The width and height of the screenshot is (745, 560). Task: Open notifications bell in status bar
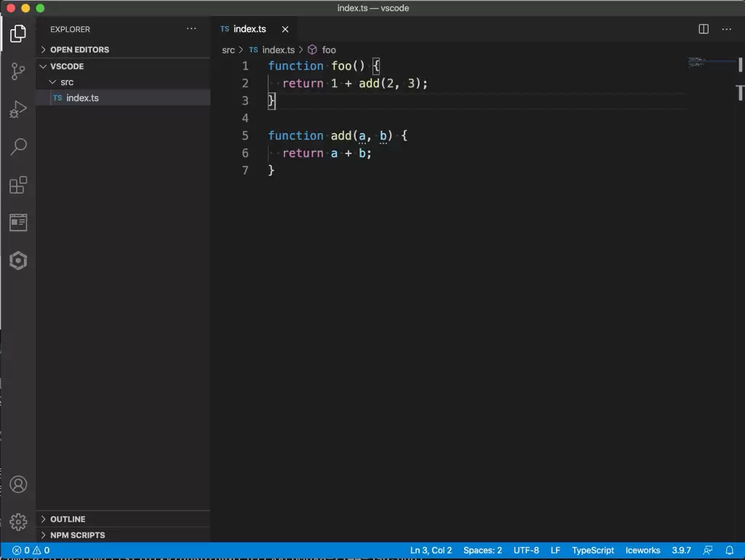click(x=729, y=551)
